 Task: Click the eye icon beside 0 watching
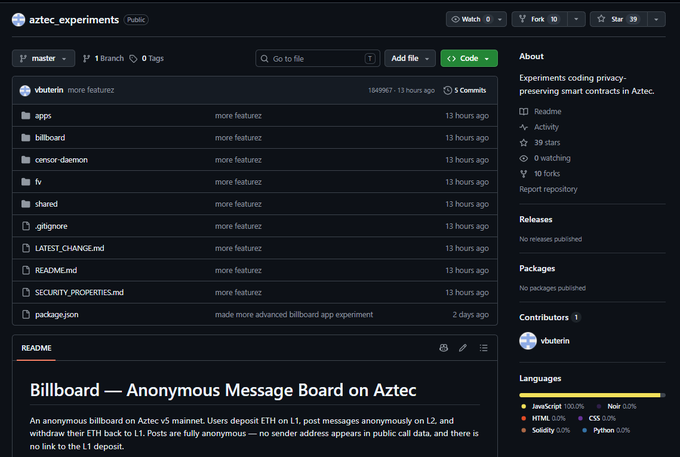(523, 158)
